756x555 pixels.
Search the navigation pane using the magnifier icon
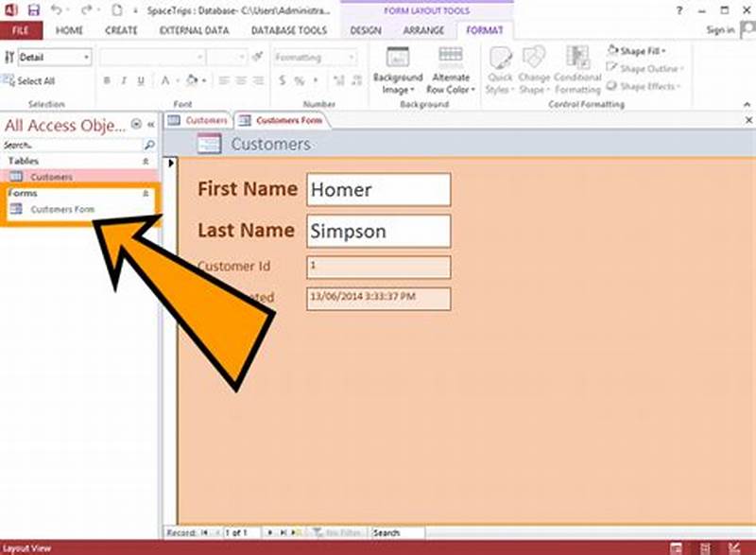click(149, 146)
